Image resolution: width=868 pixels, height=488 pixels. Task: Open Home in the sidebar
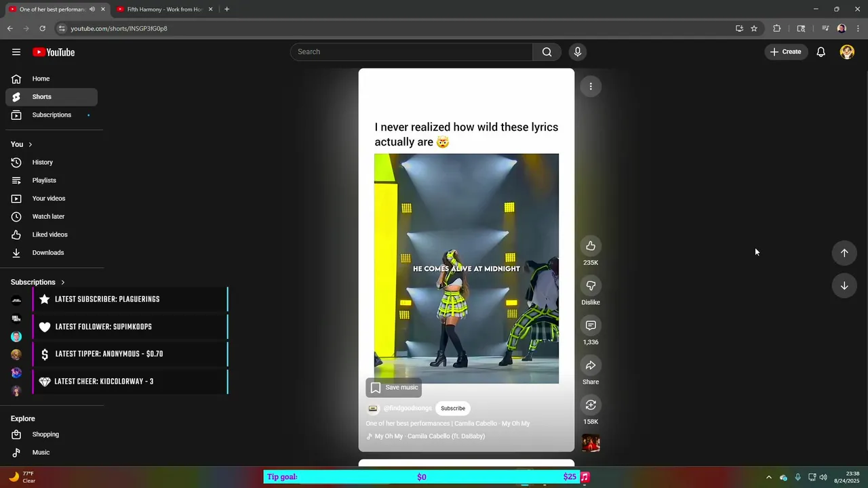(52, 79)
